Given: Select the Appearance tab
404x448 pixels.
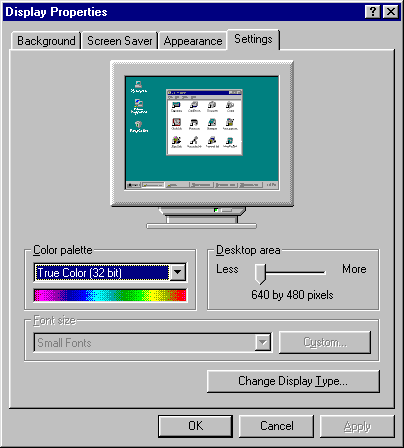Looking at the screenshot, I should [193, 41].
